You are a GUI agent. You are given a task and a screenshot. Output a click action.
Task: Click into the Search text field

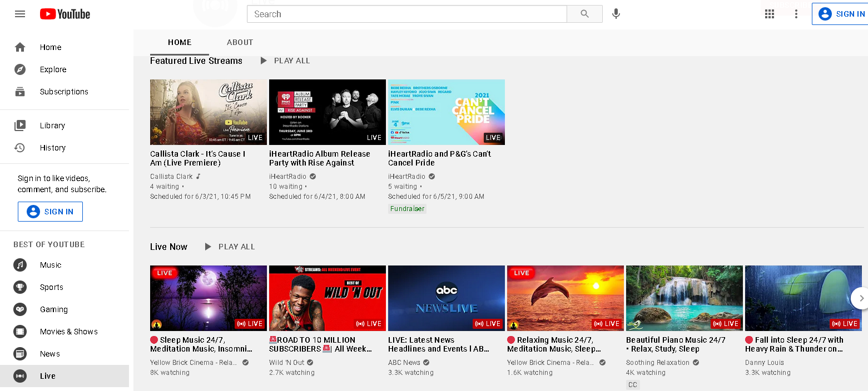point(406,14)
